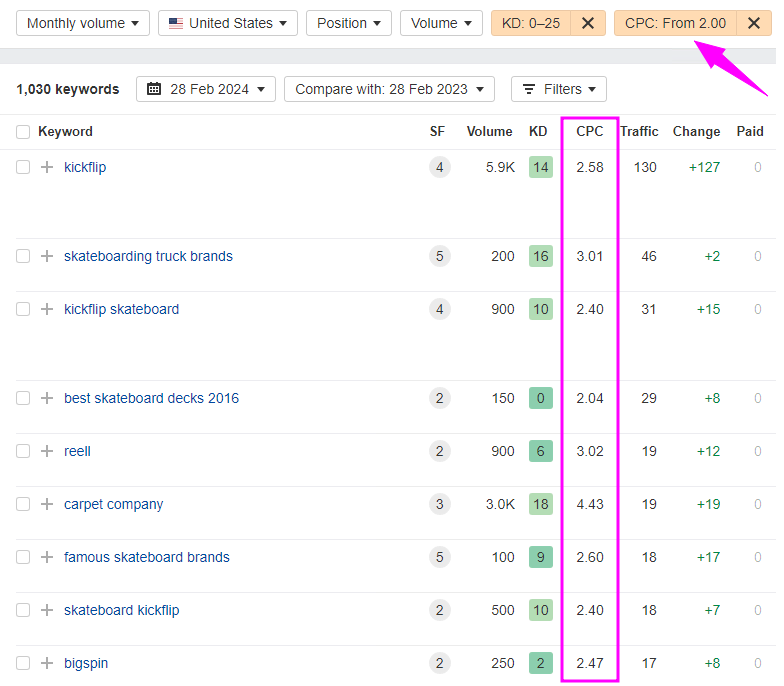Edit the KD: 0–25 filter range
Screen dimensions: 784x686
click(530, 23)
